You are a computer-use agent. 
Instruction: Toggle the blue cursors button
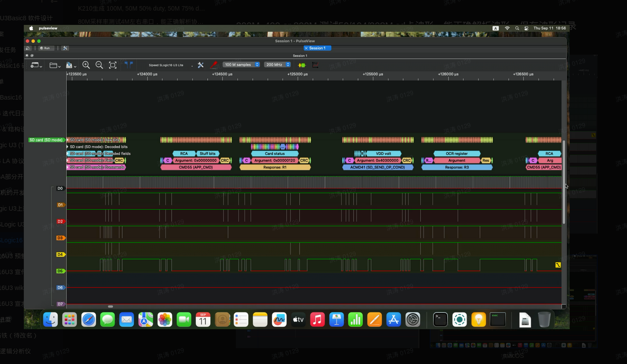(x=128, y=65)
